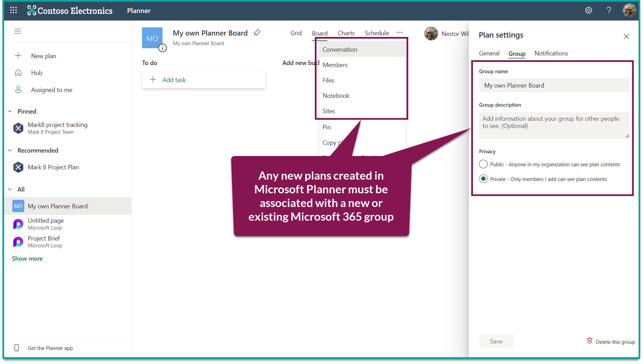643x364 pixels.
Task: Click the Mark 8 Project Plan icon
Action: [18, 167]
